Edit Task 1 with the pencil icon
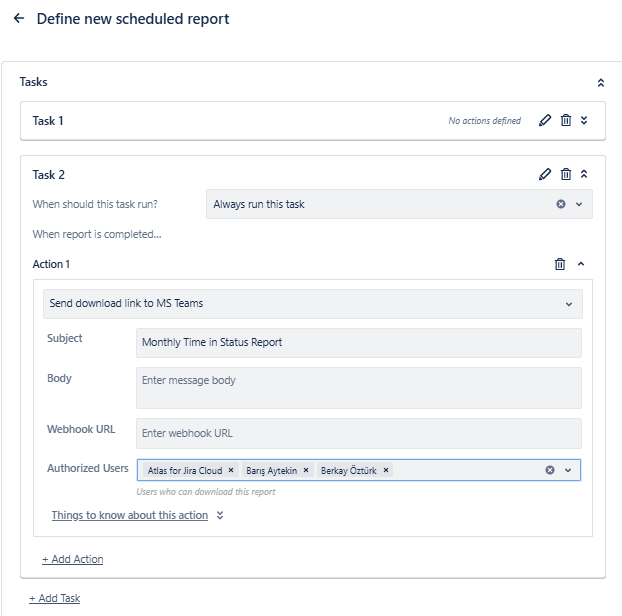 tap(545, 121)
